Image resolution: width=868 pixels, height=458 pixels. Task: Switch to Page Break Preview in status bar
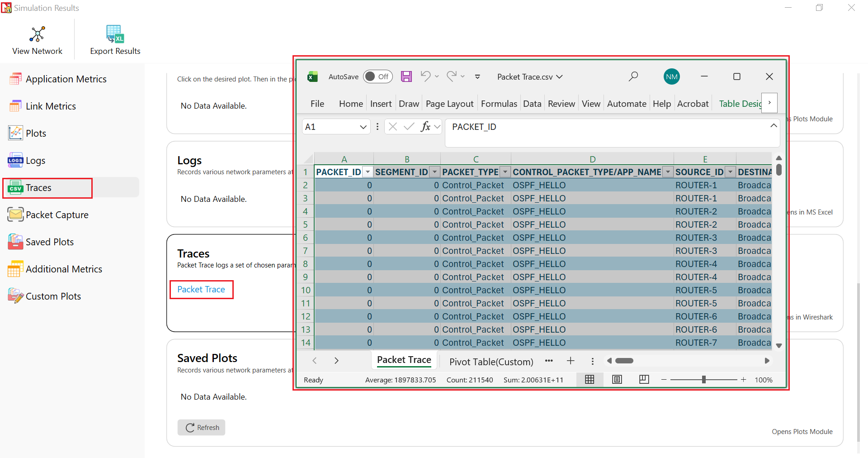[644, 380]
